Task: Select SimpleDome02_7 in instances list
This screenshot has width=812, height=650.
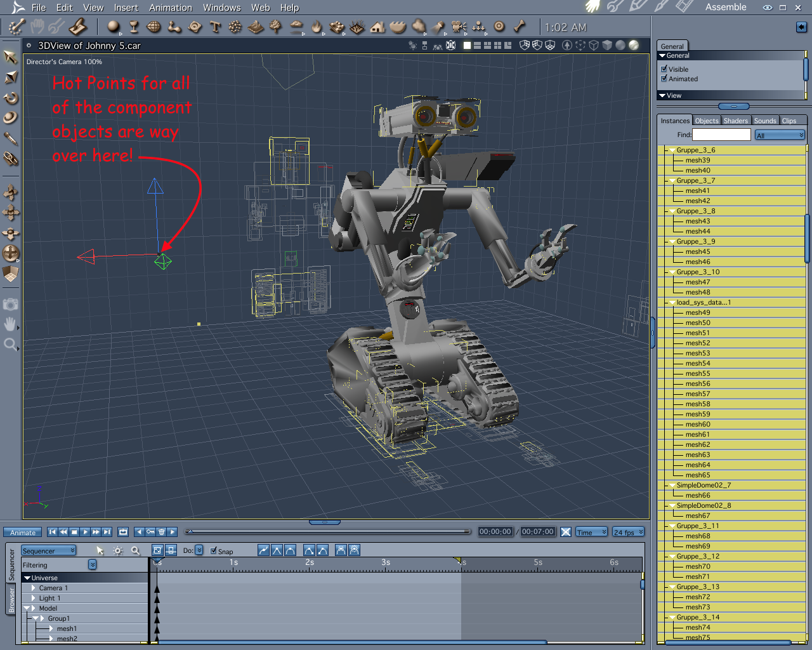Action: point(704,485)
